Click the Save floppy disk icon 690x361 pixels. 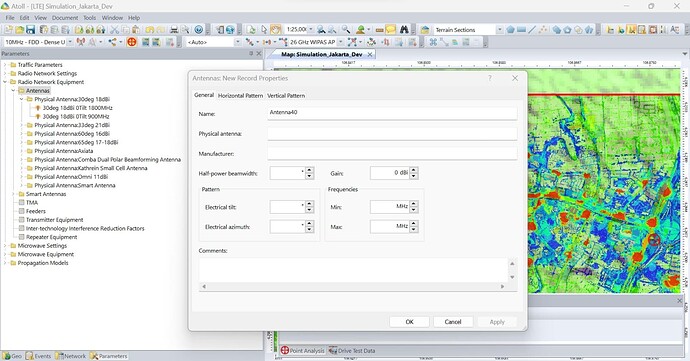click(30, 29)
